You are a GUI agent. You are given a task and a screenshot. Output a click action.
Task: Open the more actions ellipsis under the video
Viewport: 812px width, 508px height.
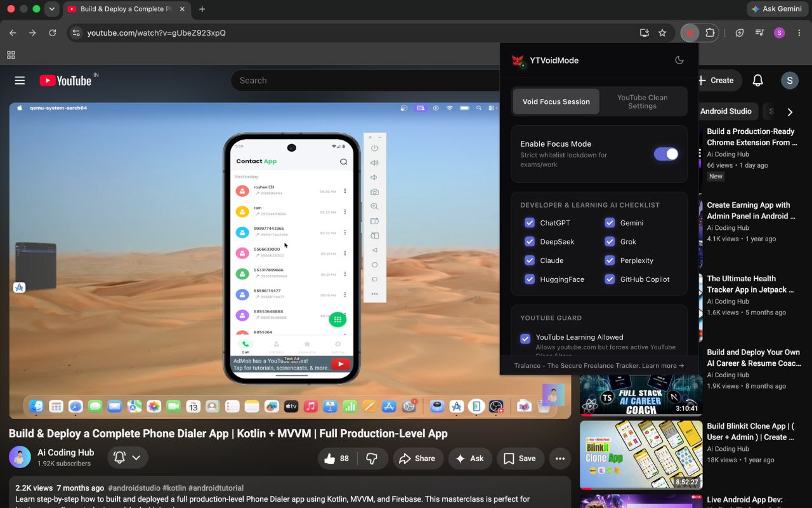560,458
